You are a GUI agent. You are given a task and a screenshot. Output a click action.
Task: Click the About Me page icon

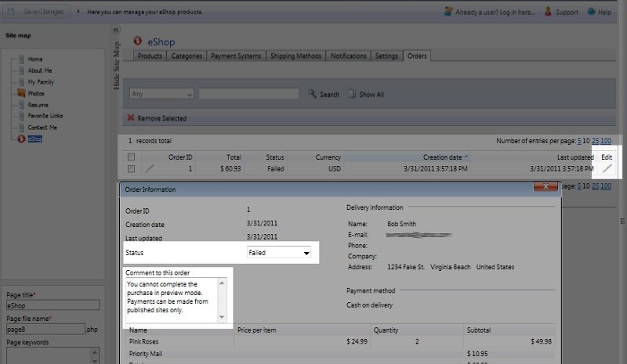click(21, 70)
